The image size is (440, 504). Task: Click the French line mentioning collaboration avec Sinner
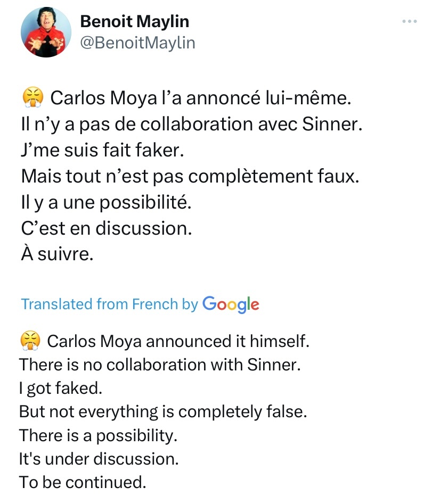tap(192, 124)
